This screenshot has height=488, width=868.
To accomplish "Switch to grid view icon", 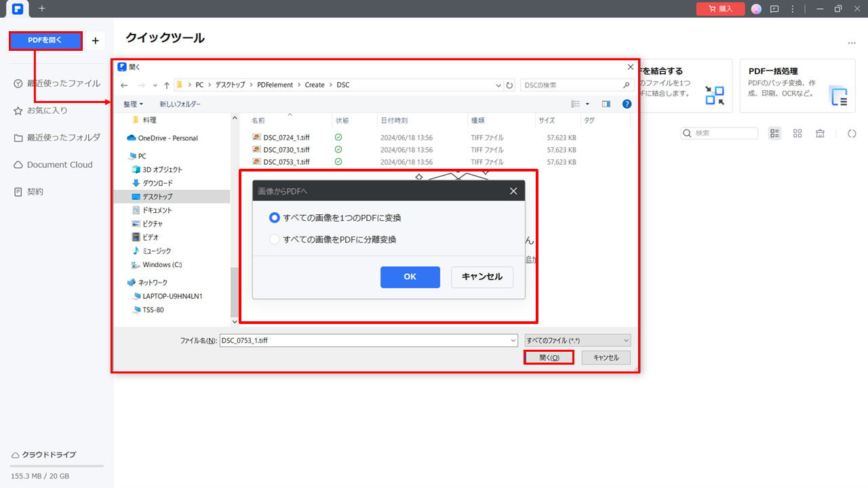I will pos(797,133).
